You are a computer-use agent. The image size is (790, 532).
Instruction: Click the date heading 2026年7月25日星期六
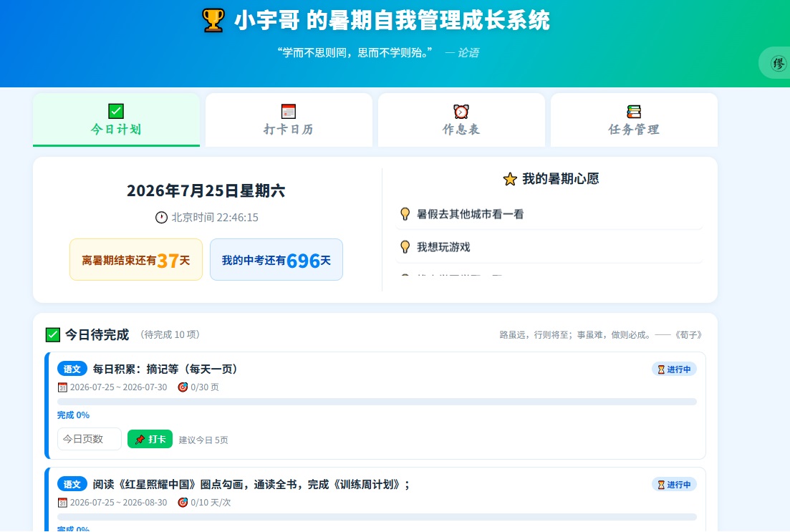[206, 191]
